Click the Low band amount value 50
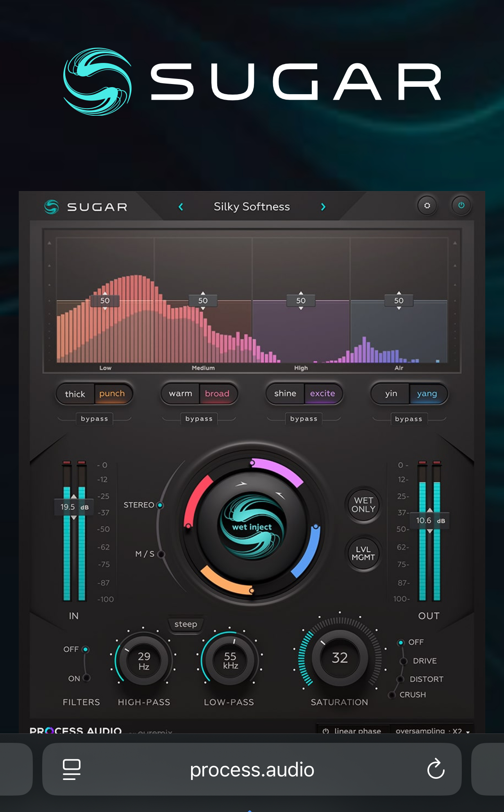The width and height of the screenshot is (504, 812). [105, 300]
